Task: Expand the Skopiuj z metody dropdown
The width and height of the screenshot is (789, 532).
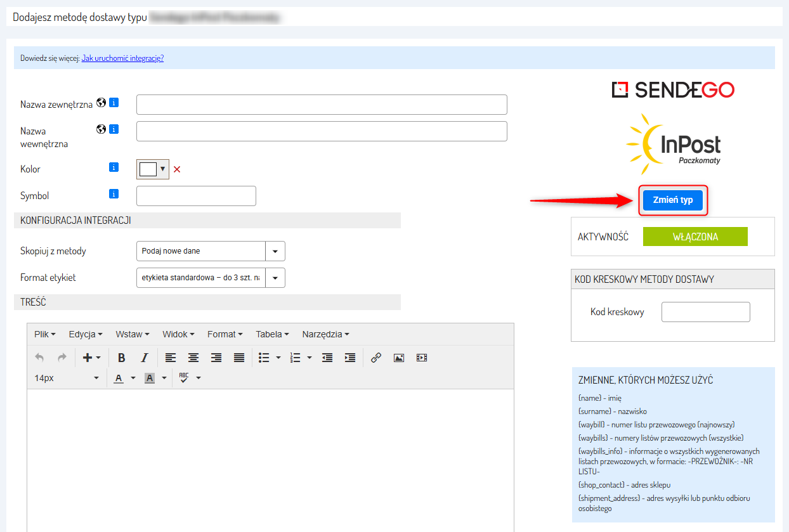Action: (x=275, y=251)
